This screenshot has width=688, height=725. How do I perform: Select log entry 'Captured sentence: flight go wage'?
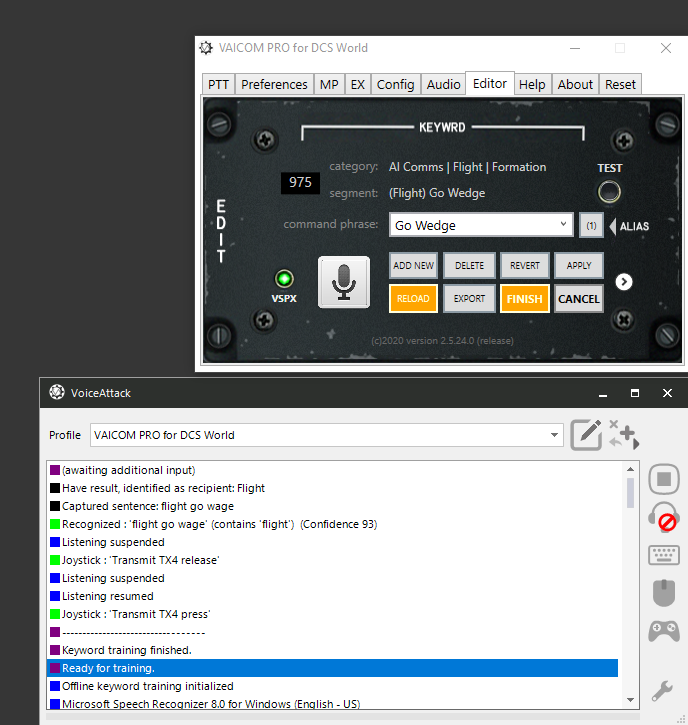click(x=332, y=506)
